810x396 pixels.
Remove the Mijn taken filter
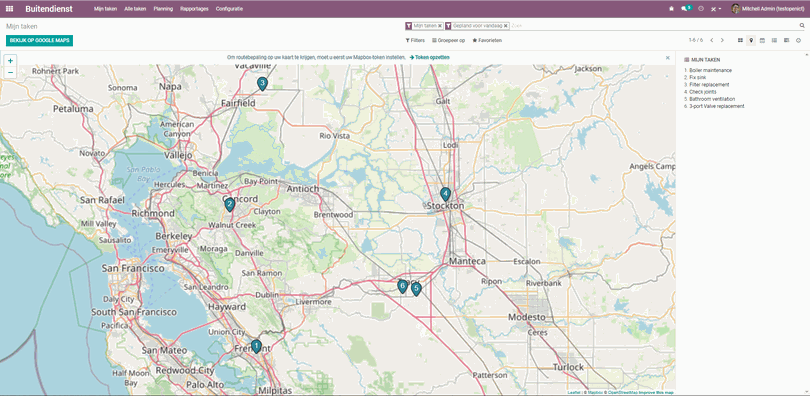point(440,26)
